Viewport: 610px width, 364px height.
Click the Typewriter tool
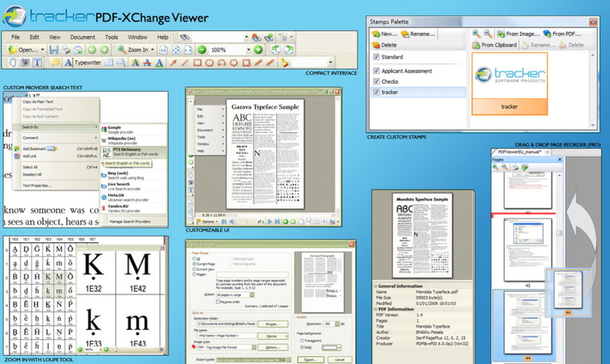point(82,62)
